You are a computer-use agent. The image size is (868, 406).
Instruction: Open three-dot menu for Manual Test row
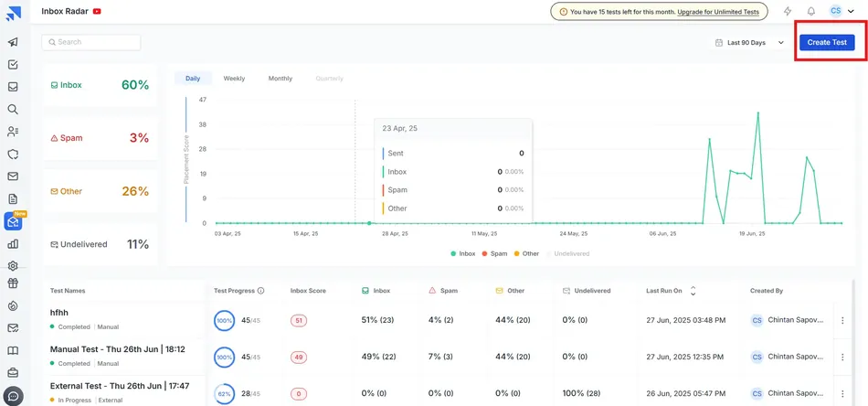(842, 357)
